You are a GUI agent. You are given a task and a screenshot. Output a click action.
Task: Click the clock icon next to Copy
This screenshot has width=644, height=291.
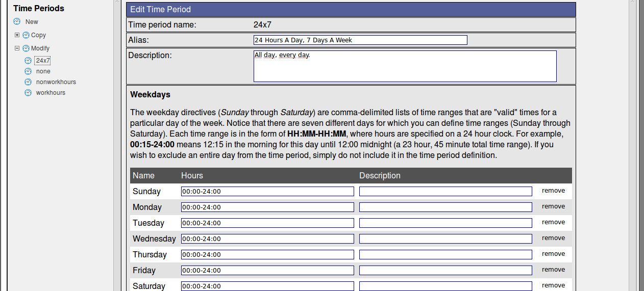tap(26, 35)
